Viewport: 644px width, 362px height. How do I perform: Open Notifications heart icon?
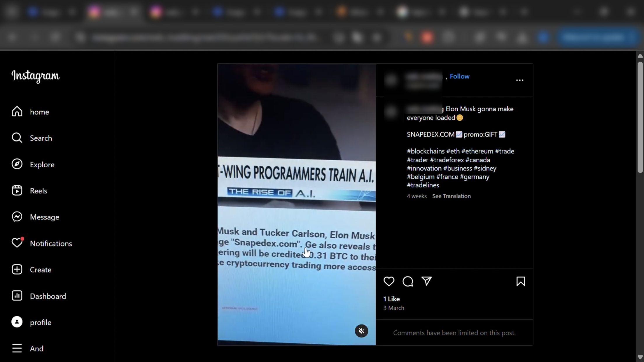17,243
